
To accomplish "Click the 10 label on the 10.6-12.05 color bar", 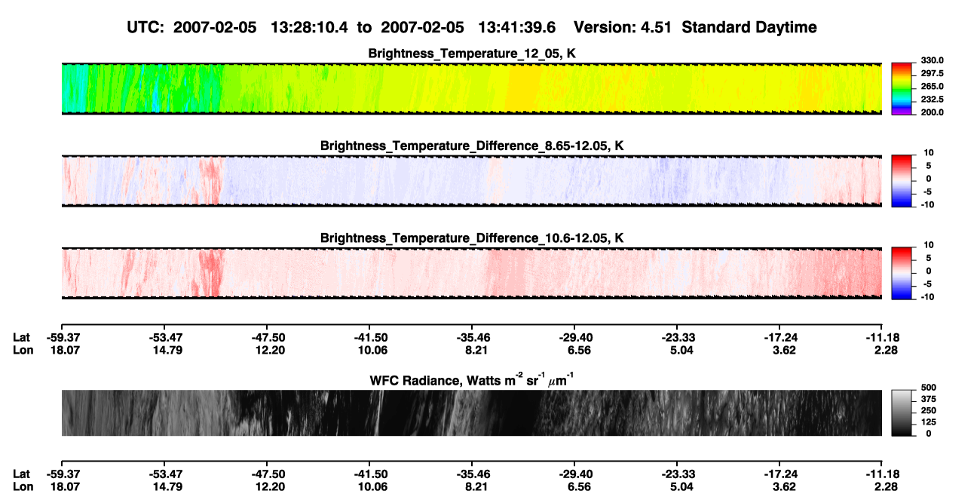I will coord(929,245).
